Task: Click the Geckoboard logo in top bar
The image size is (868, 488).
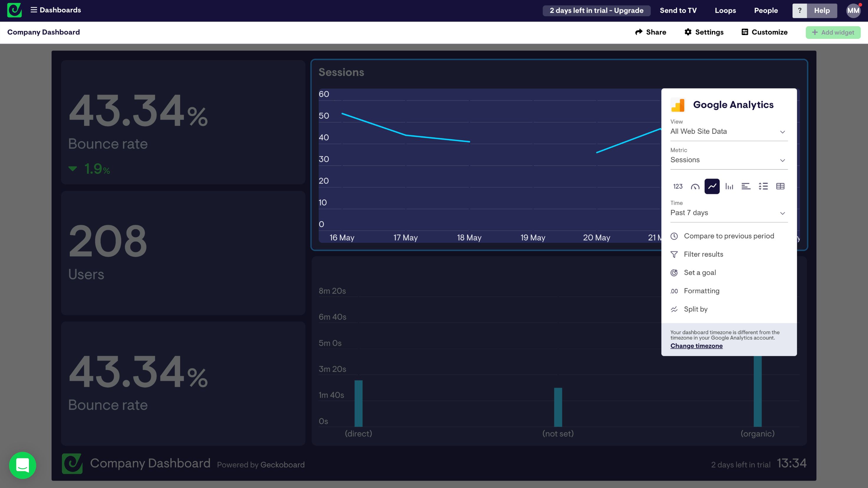Action: (14, 10)
